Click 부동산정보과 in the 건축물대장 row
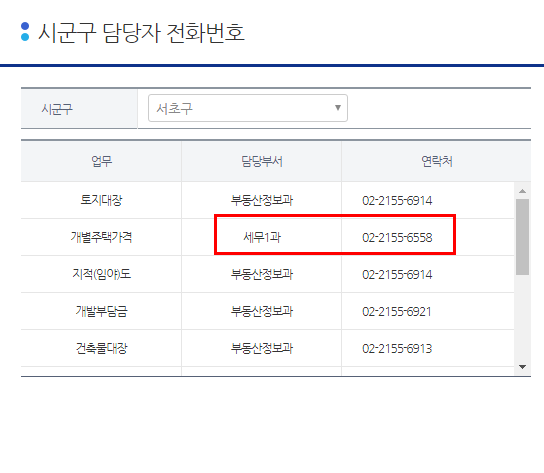This screenshot has height=473, width=544. point(262,348)
